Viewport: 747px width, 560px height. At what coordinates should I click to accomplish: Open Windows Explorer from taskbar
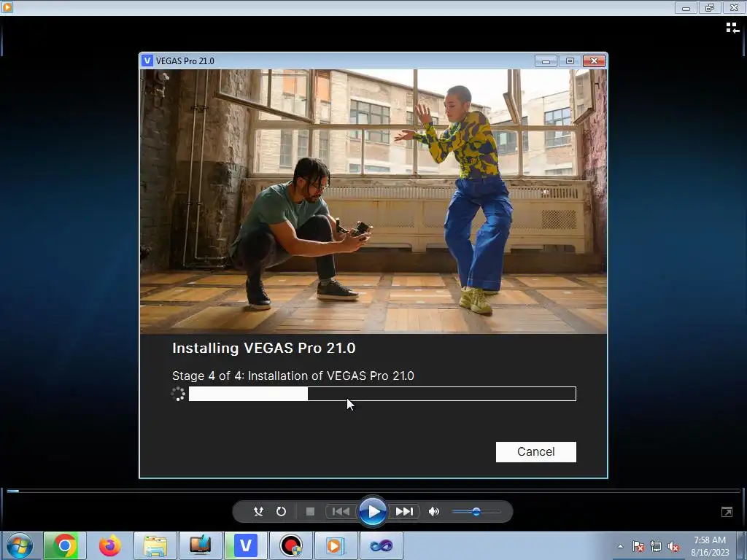point(155,545)
